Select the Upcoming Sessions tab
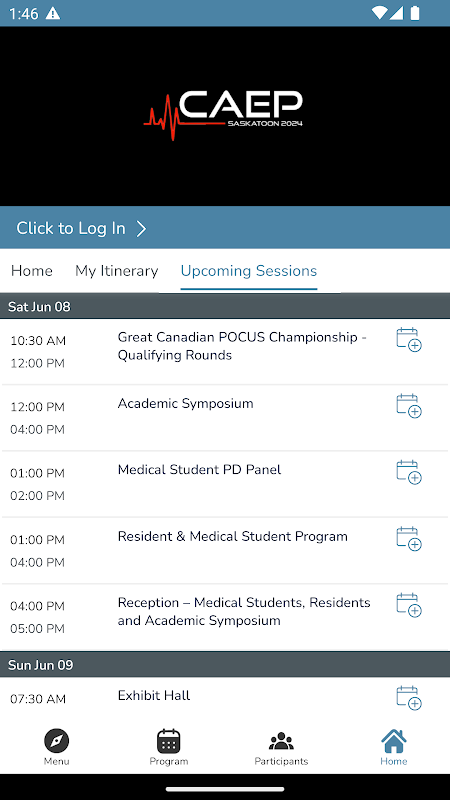 248,271
